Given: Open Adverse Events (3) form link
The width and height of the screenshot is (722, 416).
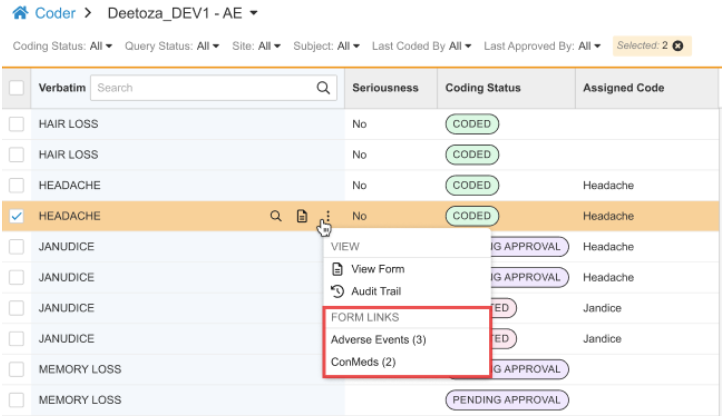Looking at the screenshot, I should (x=378, y=340).
